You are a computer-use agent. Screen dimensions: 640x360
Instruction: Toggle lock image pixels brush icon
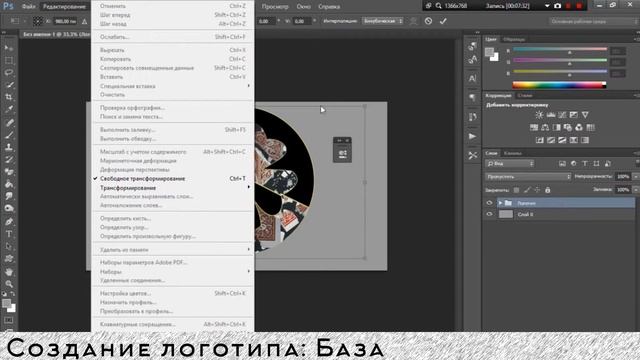(x=527, y=190)
